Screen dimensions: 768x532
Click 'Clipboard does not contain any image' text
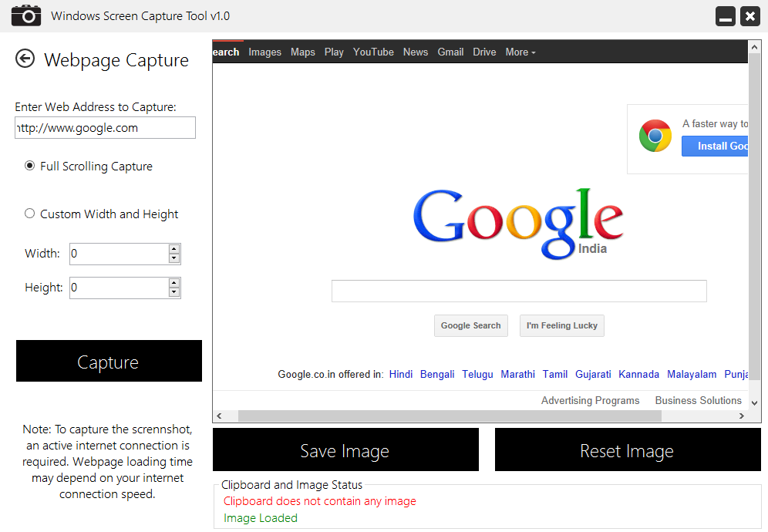coord(319,501)
